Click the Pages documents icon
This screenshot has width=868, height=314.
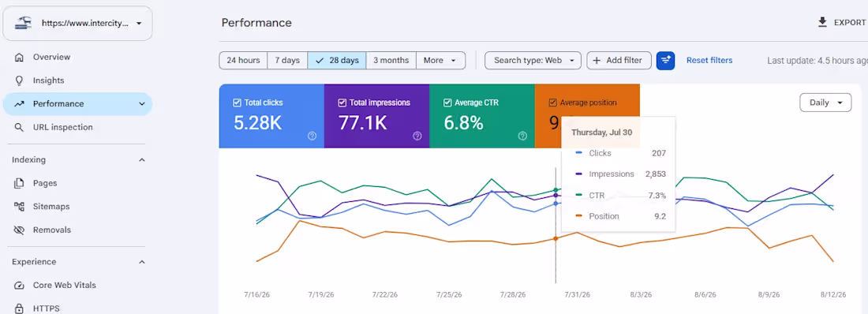[x=20, y=183]
